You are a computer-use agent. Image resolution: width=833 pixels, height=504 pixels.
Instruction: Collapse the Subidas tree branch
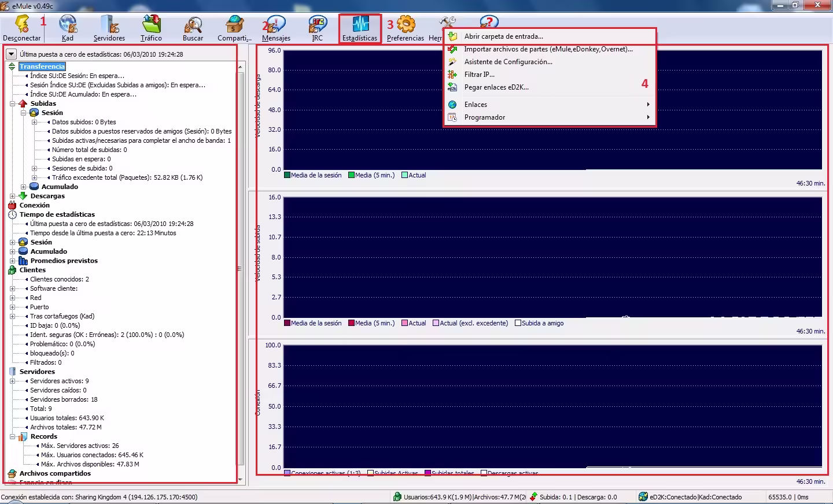point(12,103)
